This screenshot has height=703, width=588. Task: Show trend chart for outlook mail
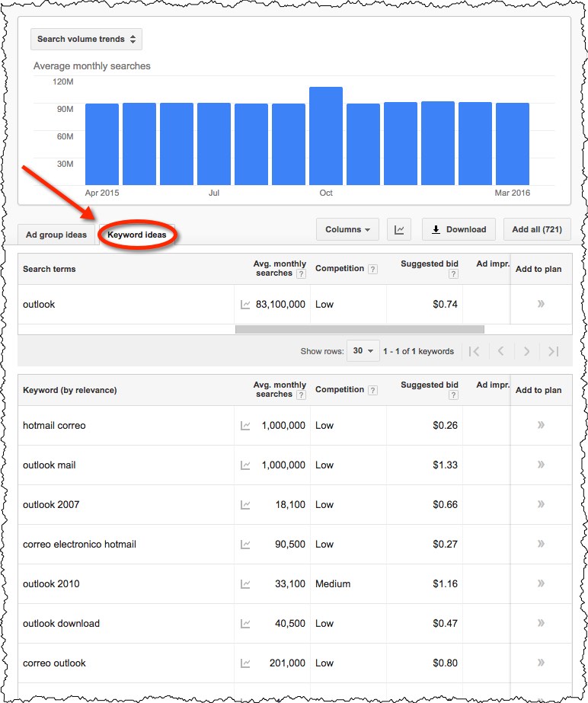coord(245,465)
